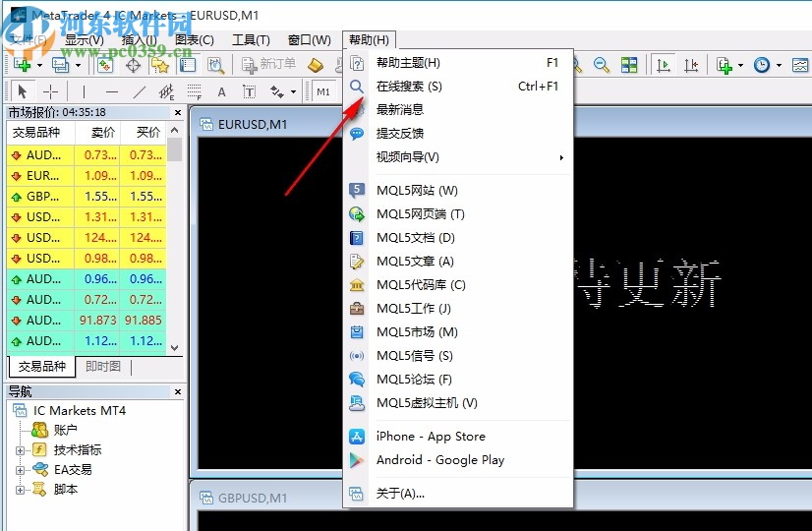Image resolution: width=812 pixels, height=531 pixels.
Task: Open 工具(T) menu
Action: 251,40
